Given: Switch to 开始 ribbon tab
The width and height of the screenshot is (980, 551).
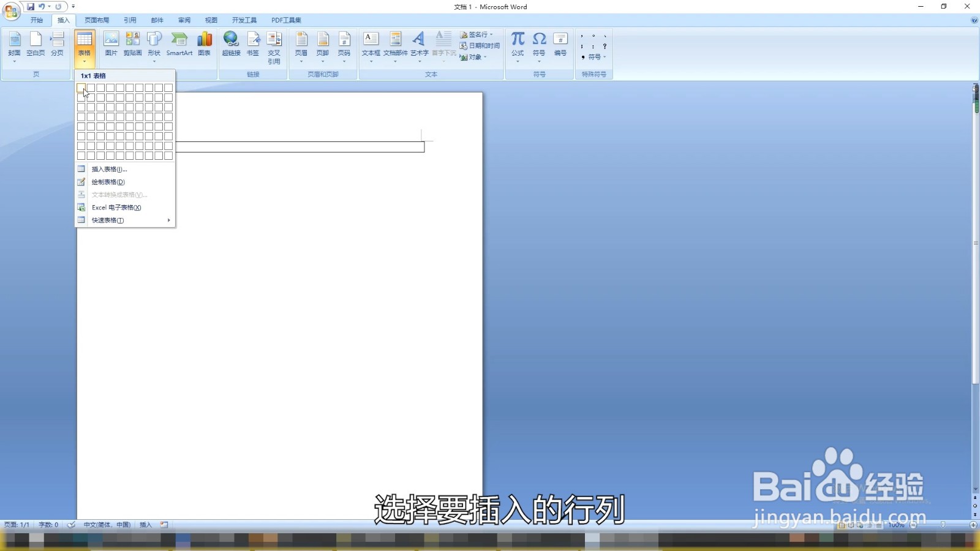Looking at the screenshot, I should (x=37, y=20).
